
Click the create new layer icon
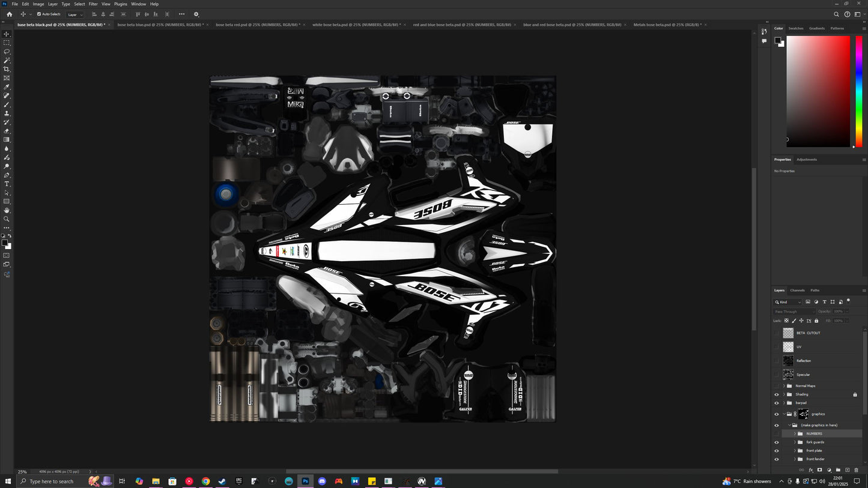(x=847, y=470)
